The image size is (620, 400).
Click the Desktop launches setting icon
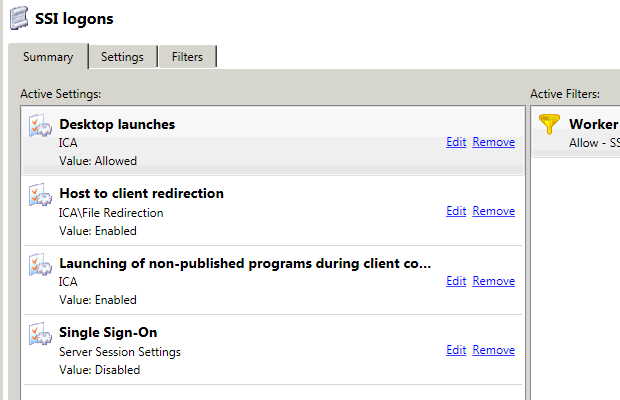pos(40,126)
